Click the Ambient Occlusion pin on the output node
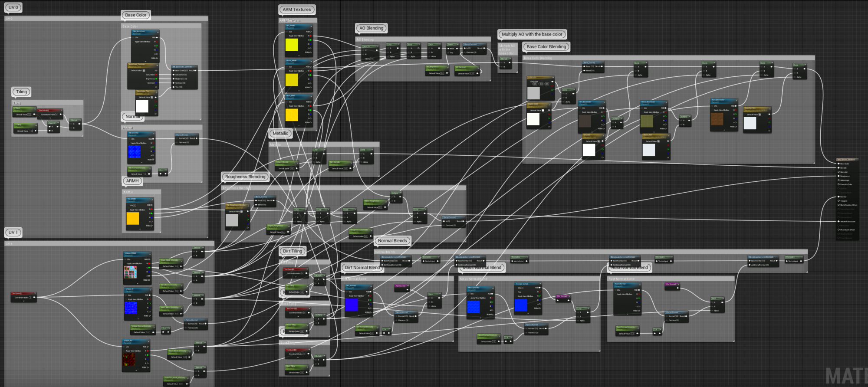The width and height of the screenshot is (868, 387). [x=838, y=221]
